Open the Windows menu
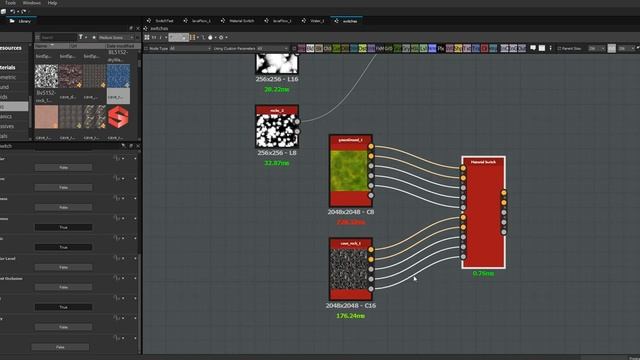640x360 pixels. coord(31,3)
